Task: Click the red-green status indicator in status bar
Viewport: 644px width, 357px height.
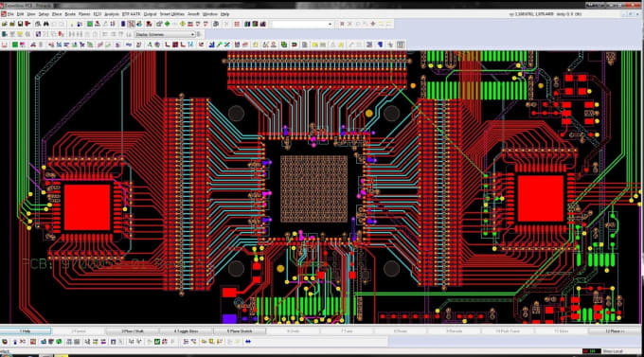Action: click(x=591, y=351)
